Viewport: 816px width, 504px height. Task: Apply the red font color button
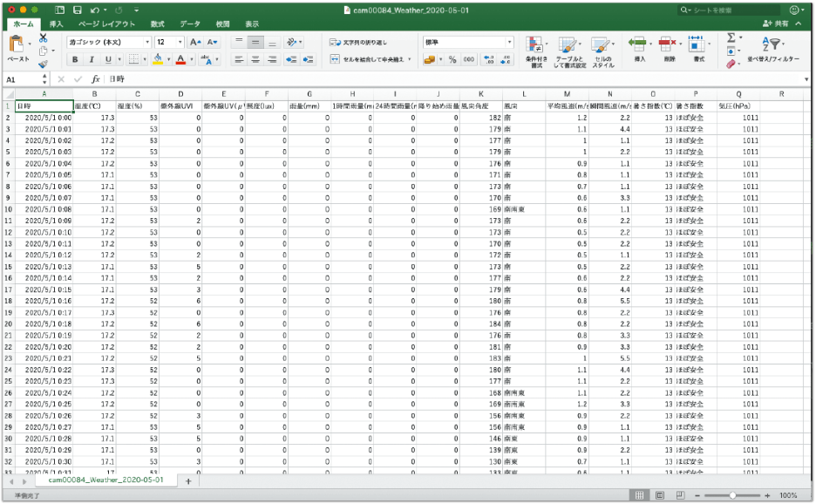pos(180,60)
